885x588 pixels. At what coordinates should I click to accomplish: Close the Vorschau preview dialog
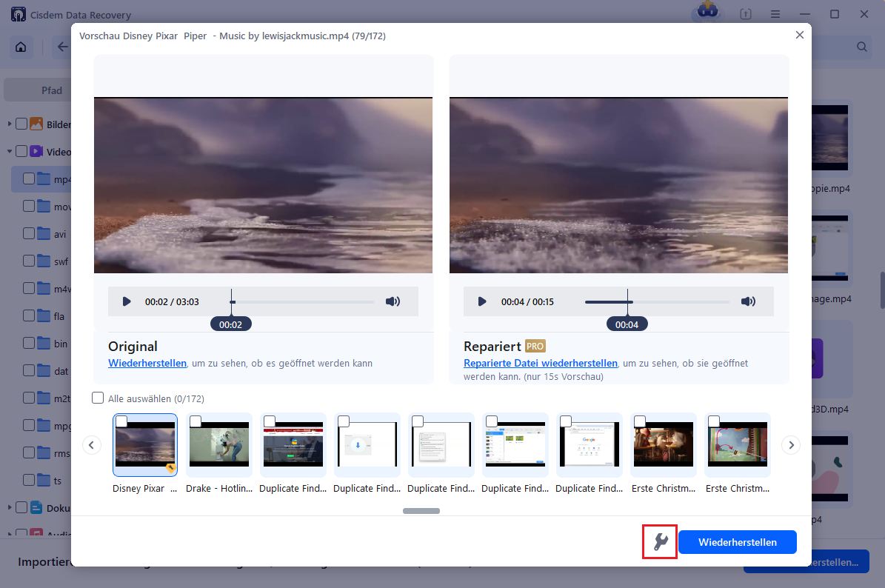tap(799, 35)
